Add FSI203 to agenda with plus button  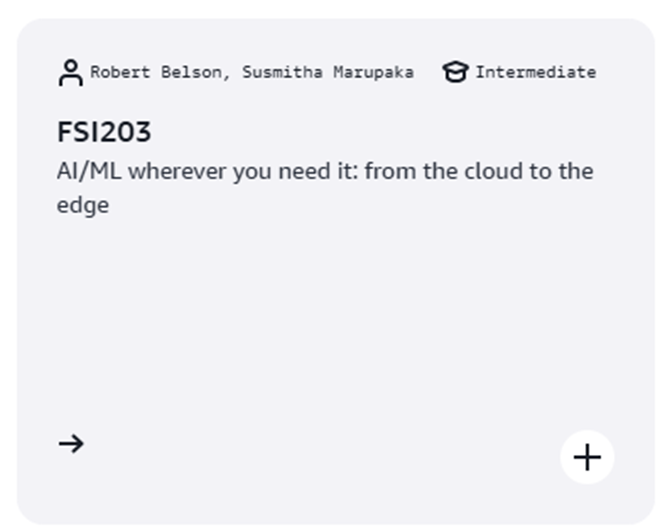point(587,457)
